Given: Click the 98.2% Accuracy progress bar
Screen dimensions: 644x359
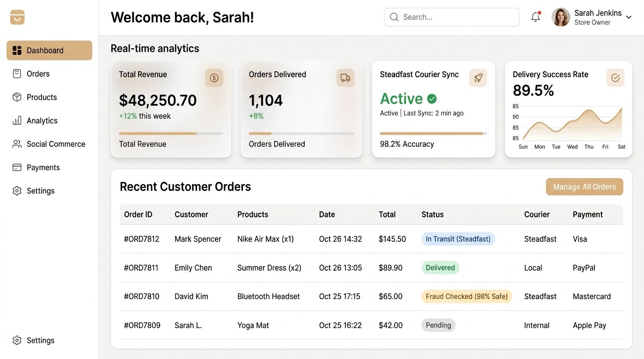Looking at the screenshot, I should [433, 134].
